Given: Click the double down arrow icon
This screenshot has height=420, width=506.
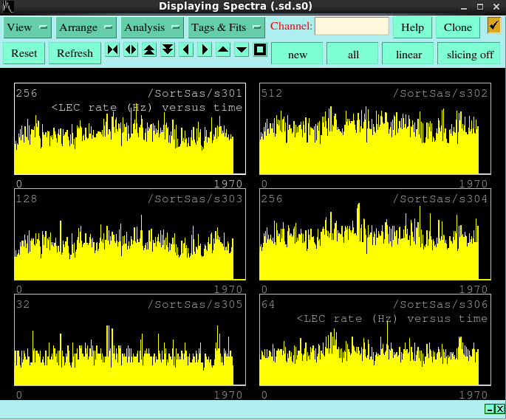Looking at the screenshot, I should point(168,50).
